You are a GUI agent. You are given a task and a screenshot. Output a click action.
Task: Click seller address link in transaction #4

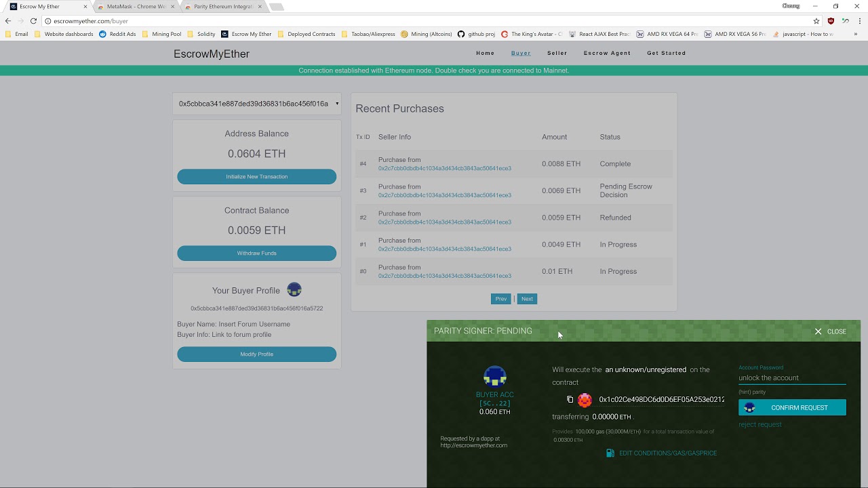point(445,168)
